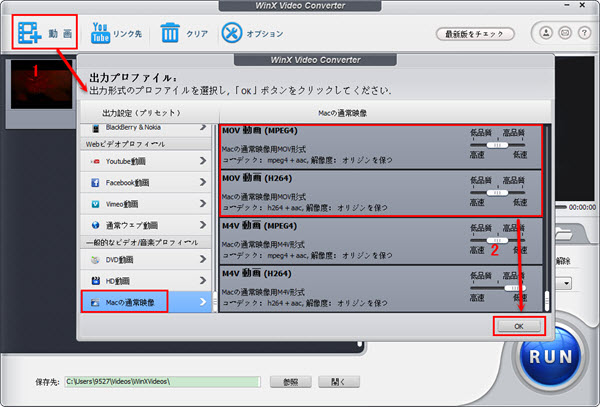Click the BlackBerry & Nokia phone icon
Viewport: 600px width, 407px height.
[x=95, y=128]
